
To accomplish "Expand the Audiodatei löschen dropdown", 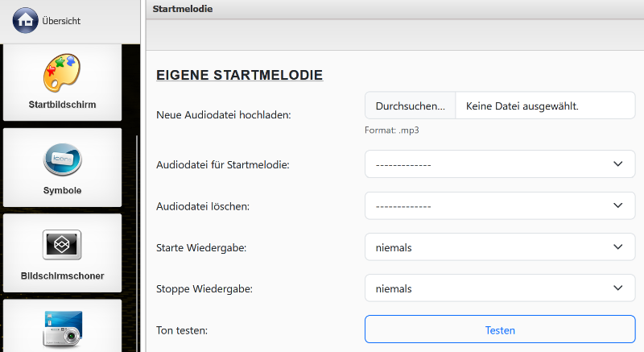I will (499, 205).
